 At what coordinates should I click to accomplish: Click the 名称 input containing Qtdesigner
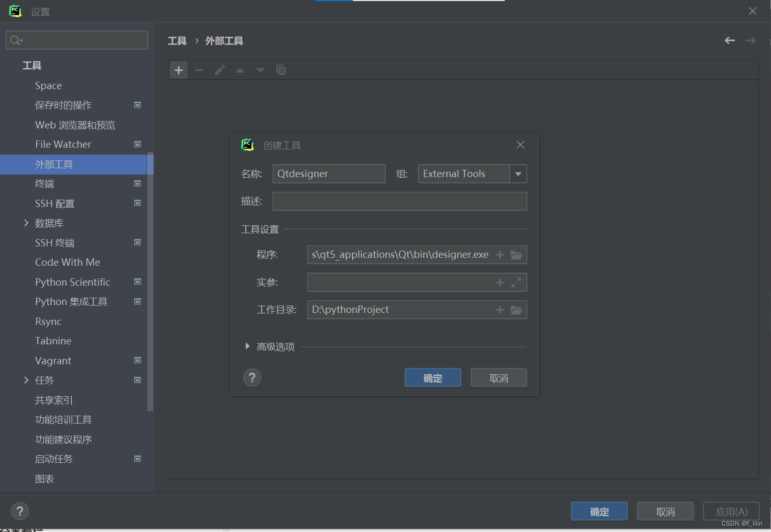pos(329,173)
